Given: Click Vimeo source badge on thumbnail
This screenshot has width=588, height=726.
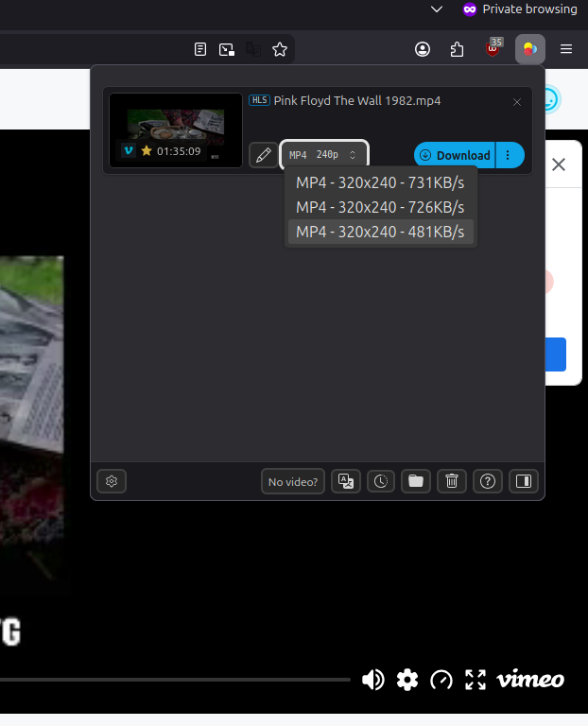Looking at the screenshot, I should [x=129, y=151].
